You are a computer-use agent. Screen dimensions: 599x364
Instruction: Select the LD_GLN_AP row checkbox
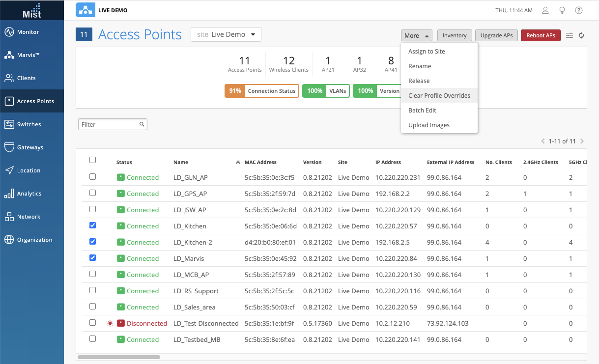coord(92,177)
